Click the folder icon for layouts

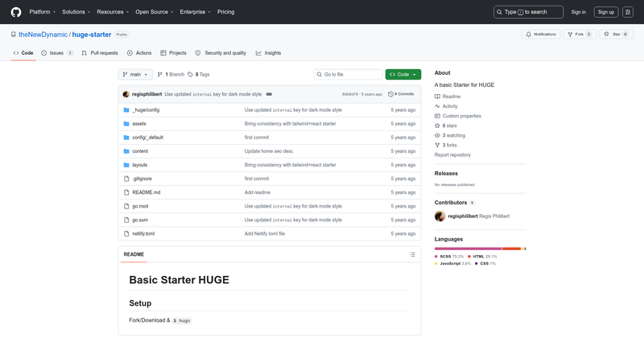(126, 165)
